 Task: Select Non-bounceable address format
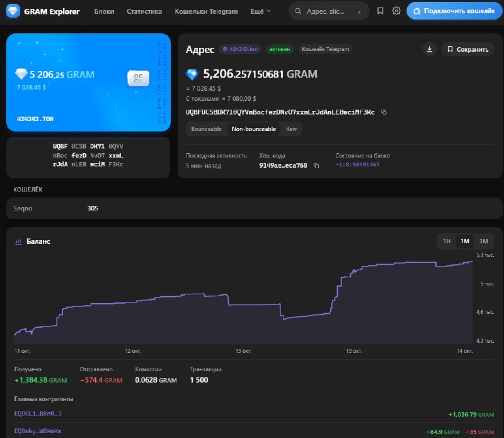tap(254, 129)
